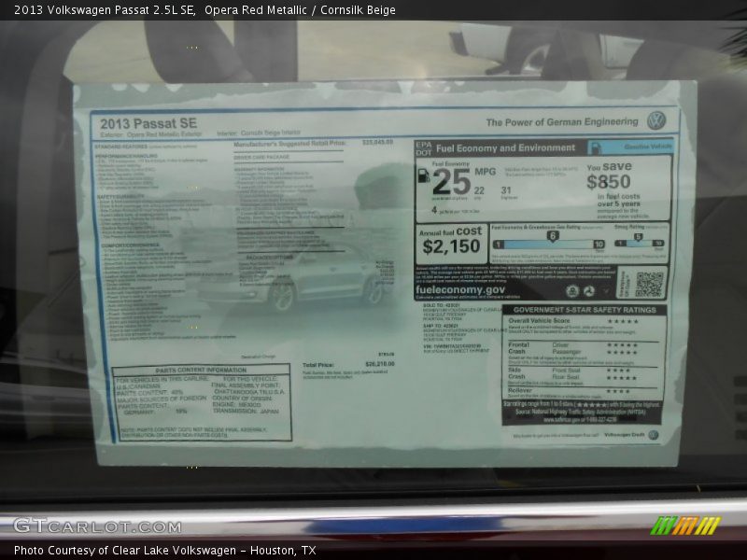Click "Manufacturer's Suggested Retail Price" label
This screenshot has height=560, width=747.
(289, 144)
